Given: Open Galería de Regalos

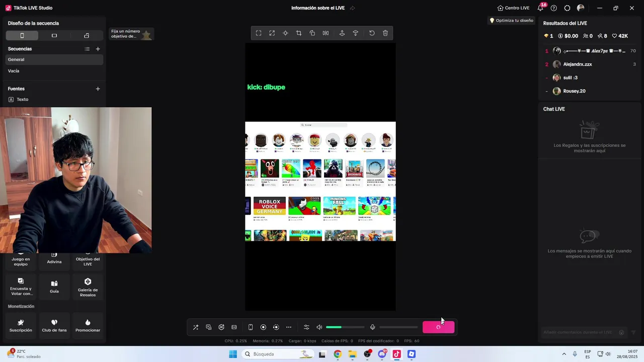Looking at the screenshot, I should pyautogui.click(x=88, y=287).
